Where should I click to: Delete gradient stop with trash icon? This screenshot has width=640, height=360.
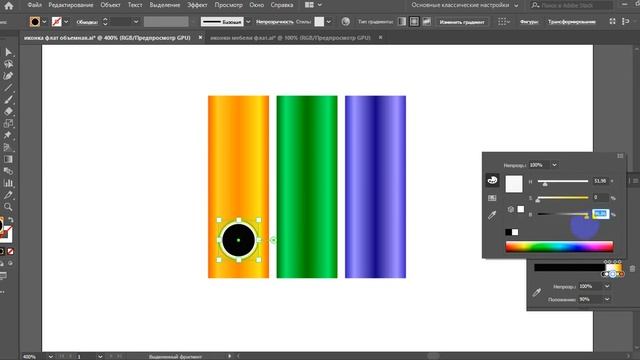point(632,268)
